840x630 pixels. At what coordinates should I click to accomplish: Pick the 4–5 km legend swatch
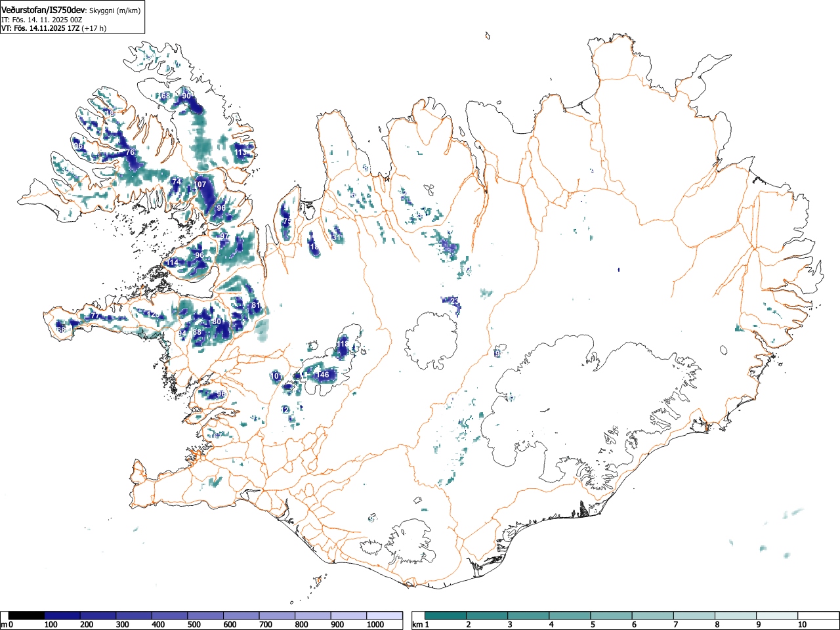point(570,616)
